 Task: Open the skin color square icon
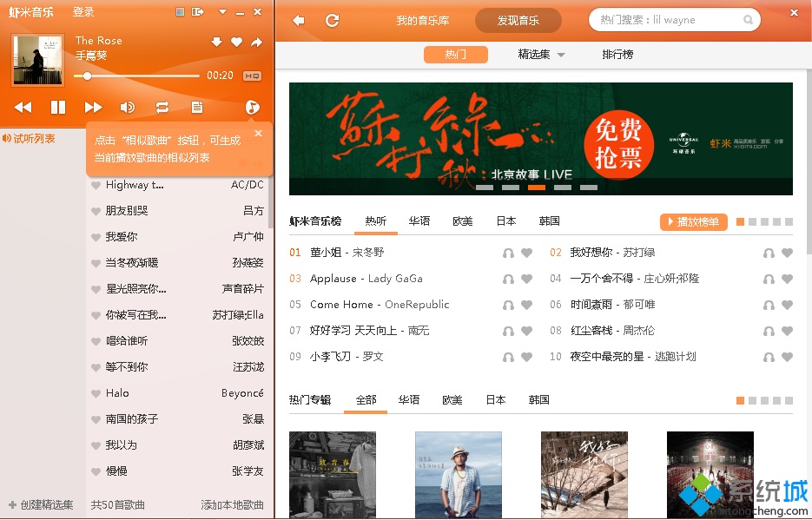181,11
